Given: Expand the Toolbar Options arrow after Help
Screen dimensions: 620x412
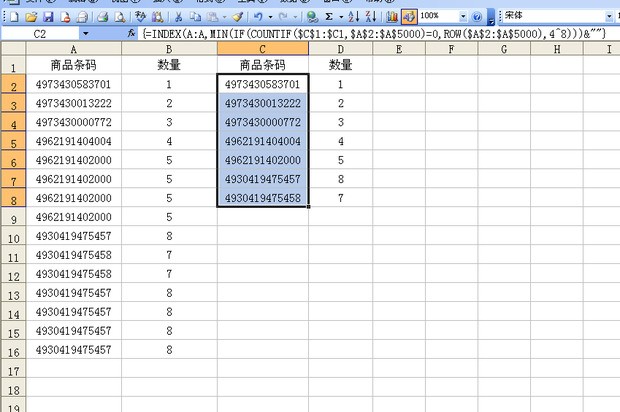Looking at the screenshot, I should [491, 17].
